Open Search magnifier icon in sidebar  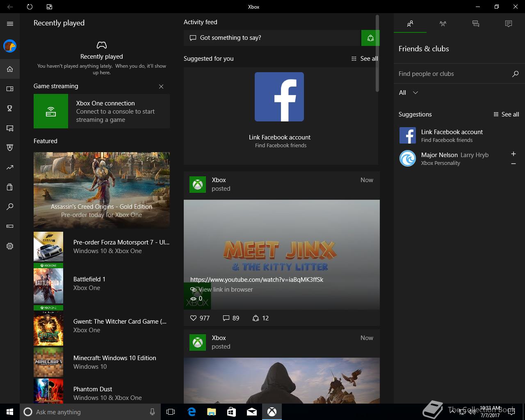click(10, 207)
